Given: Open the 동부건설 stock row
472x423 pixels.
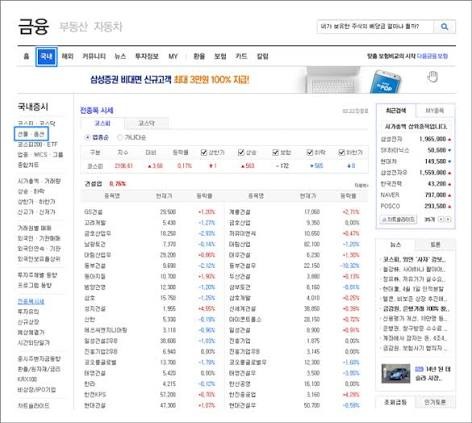Looking at the screenshot, I should 95,266.
